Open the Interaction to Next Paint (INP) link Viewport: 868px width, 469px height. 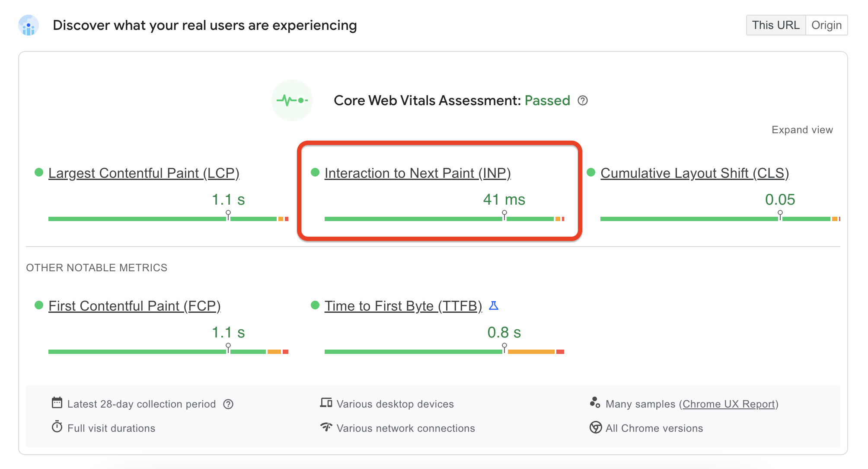point(417,173)
